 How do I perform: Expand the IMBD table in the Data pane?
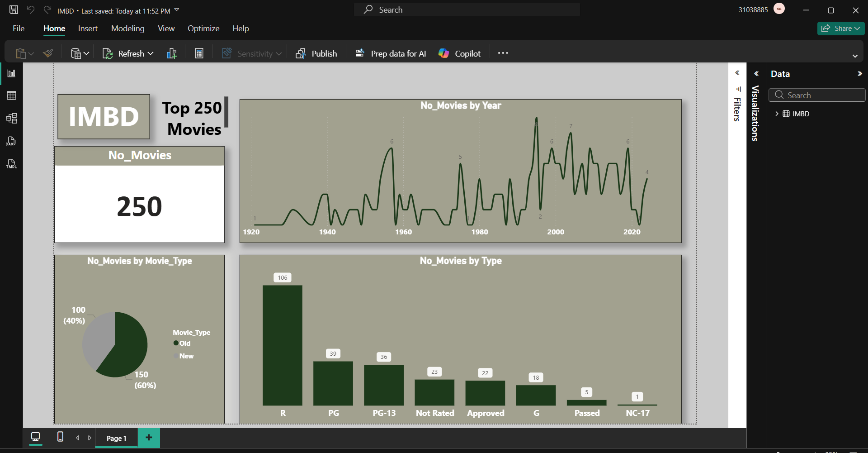(778, 114)
